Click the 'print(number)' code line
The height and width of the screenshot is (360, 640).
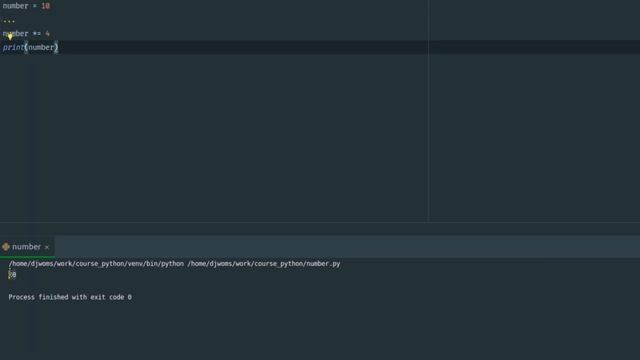pos(31,47)
